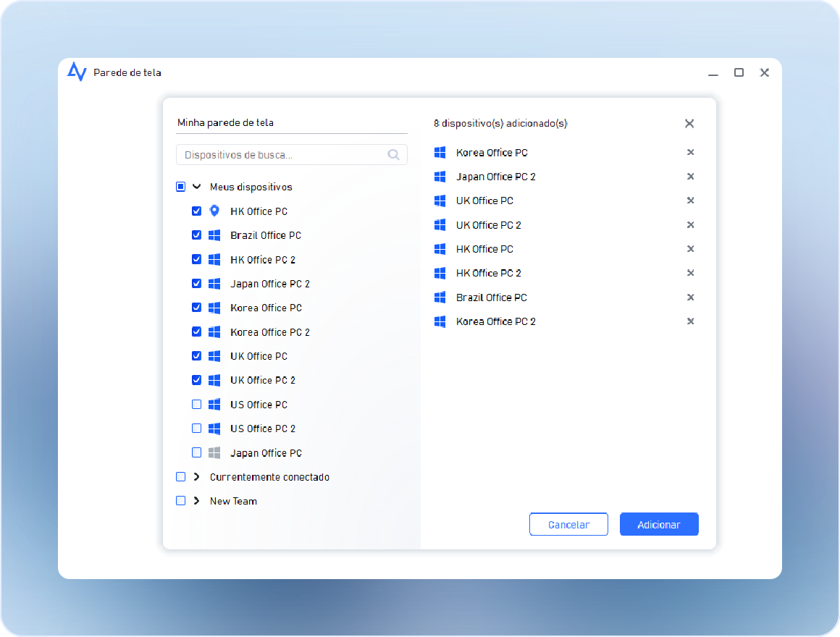
Task: Focus the Dispositivos de busca search field
Action: [282, 155]
